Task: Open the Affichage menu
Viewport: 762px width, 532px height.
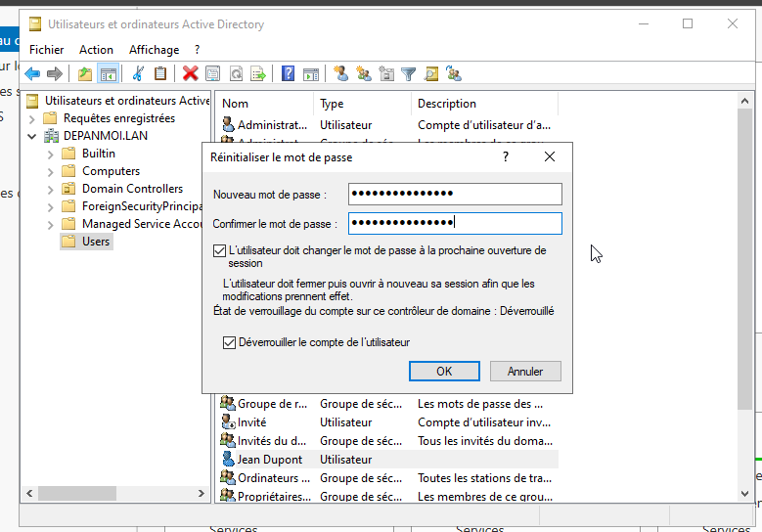Action: 154,50
